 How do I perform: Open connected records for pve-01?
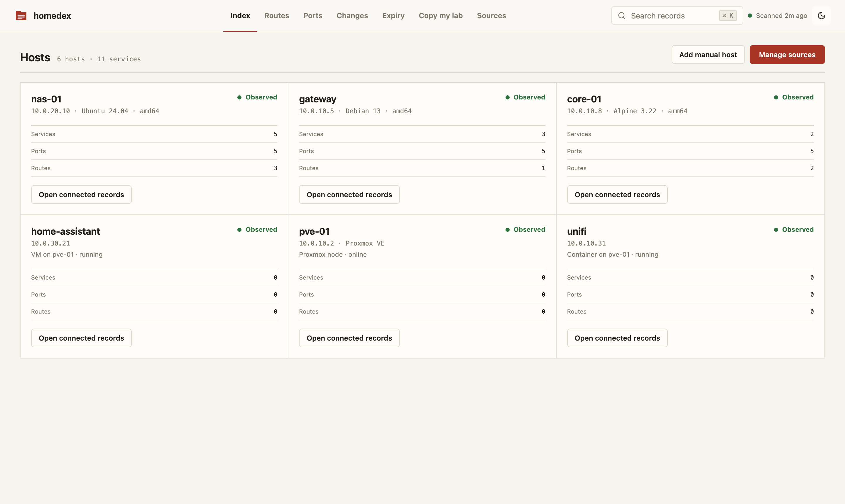(349, 338)
